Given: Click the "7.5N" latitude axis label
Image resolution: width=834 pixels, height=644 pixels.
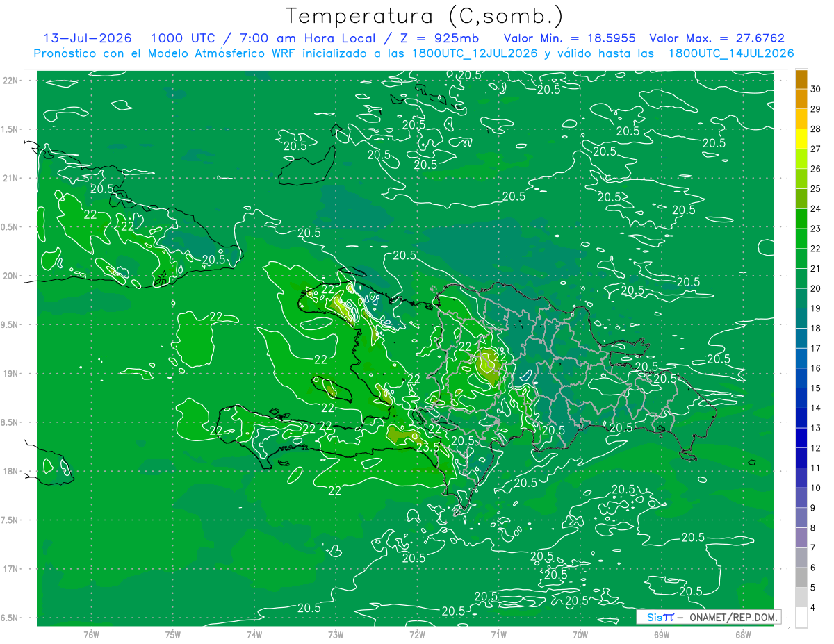Looking at the screenshot, I should [10, 520].
